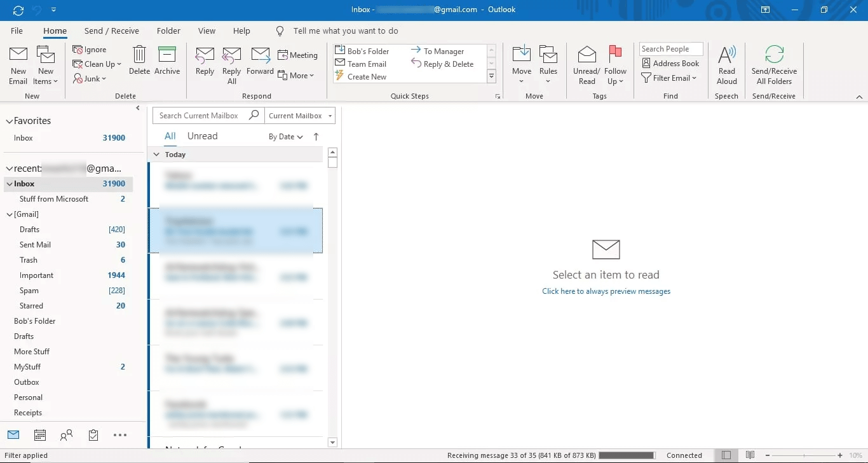
Task: Show more navigation options
Action: (120, 435)
